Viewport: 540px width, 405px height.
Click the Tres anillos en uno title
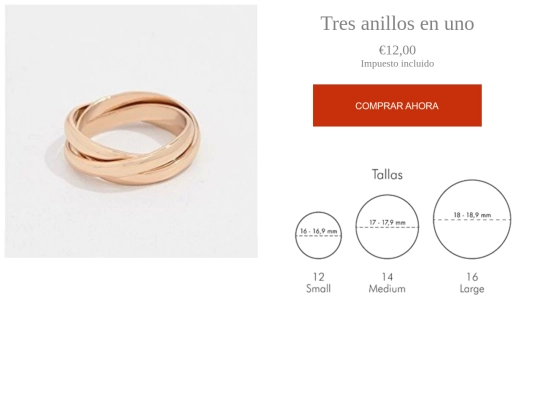397,23
